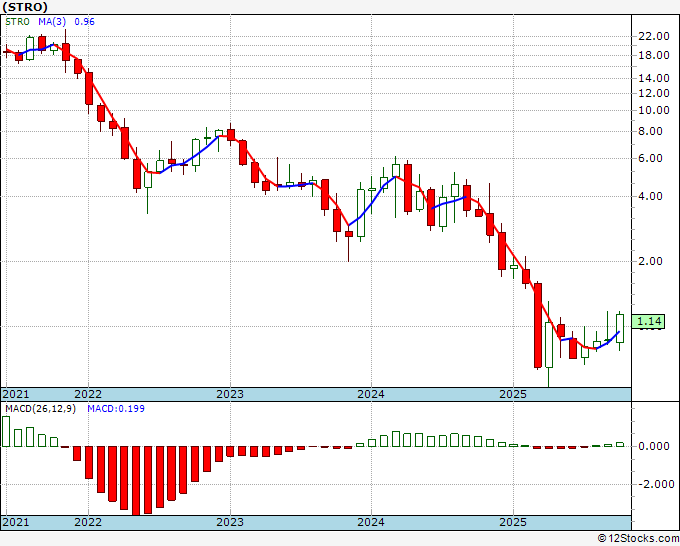This screenshot has width=680, height=546.
Task: Select the STRO legend label
Action: pos(17,22)
